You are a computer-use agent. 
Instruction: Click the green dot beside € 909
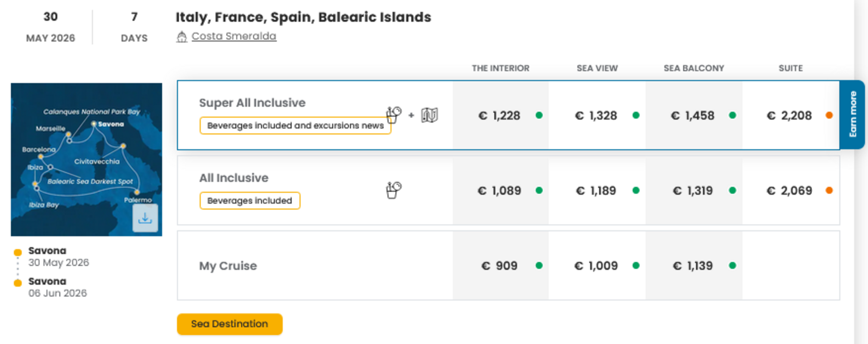tap(539, 266)
